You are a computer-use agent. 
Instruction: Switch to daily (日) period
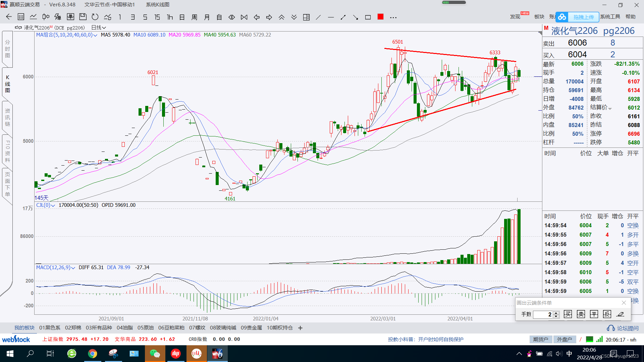pos(182,17)
